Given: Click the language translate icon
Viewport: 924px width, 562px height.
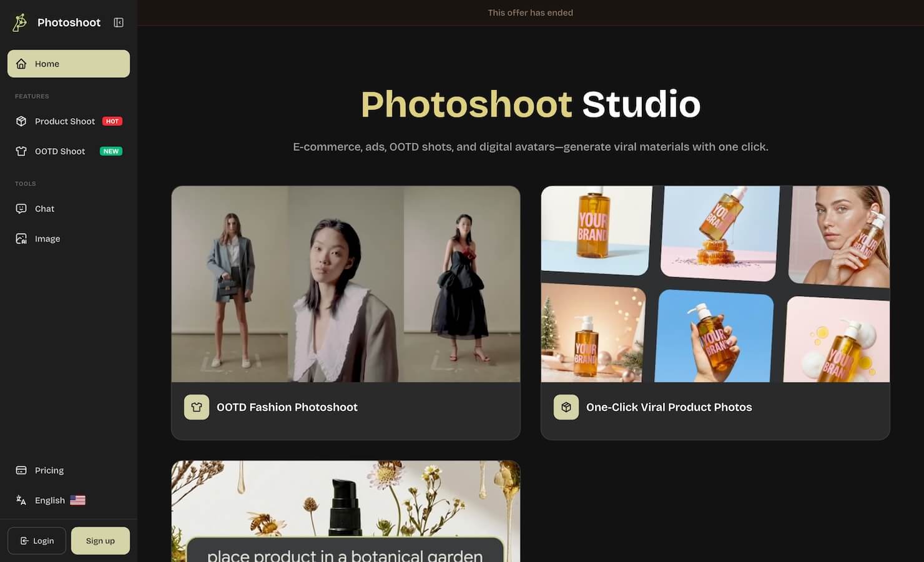Looking at the screenshot, I should (21, 500).
